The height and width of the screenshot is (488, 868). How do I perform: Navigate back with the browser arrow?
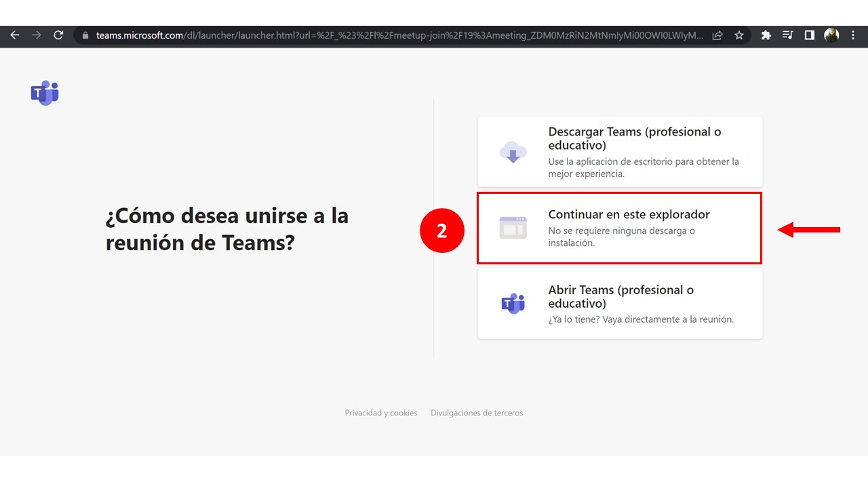click(x=15, y=35)
